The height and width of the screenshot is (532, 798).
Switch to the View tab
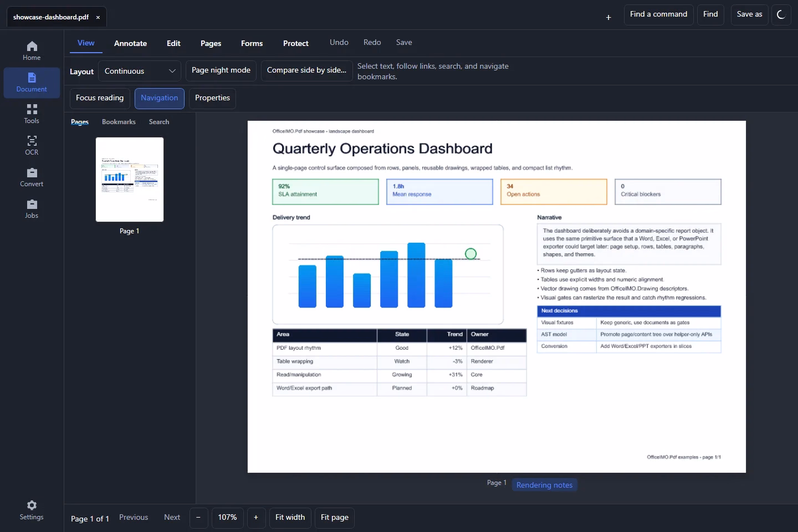86,43
